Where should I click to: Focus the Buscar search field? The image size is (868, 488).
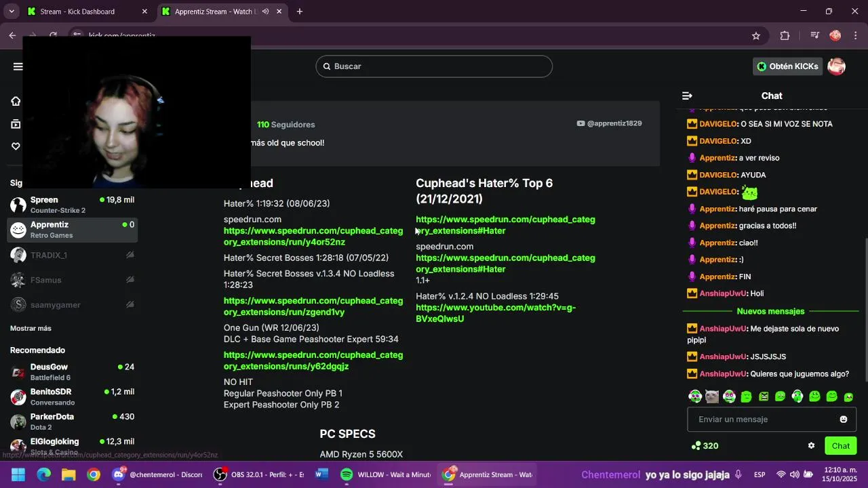pyautogui.click(x=434, y=66)
